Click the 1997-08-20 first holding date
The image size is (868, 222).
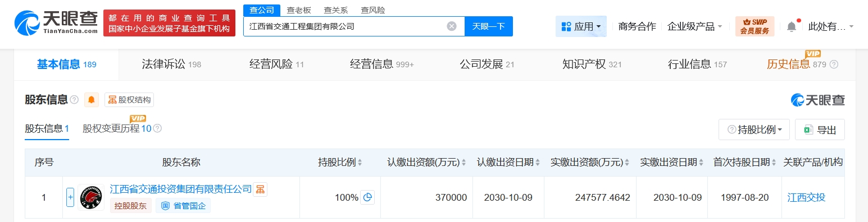pyautogui.click(x=745, y=197)
